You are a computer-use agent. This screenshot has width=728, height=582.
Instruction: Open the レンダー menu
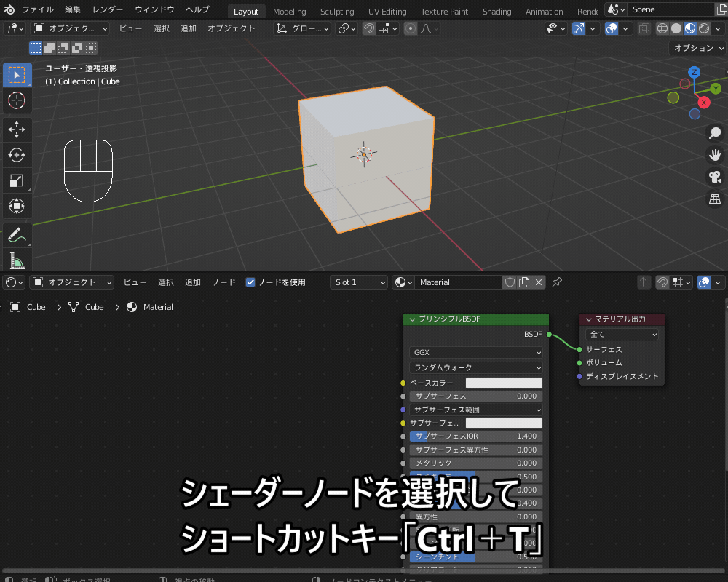(108, 9)
